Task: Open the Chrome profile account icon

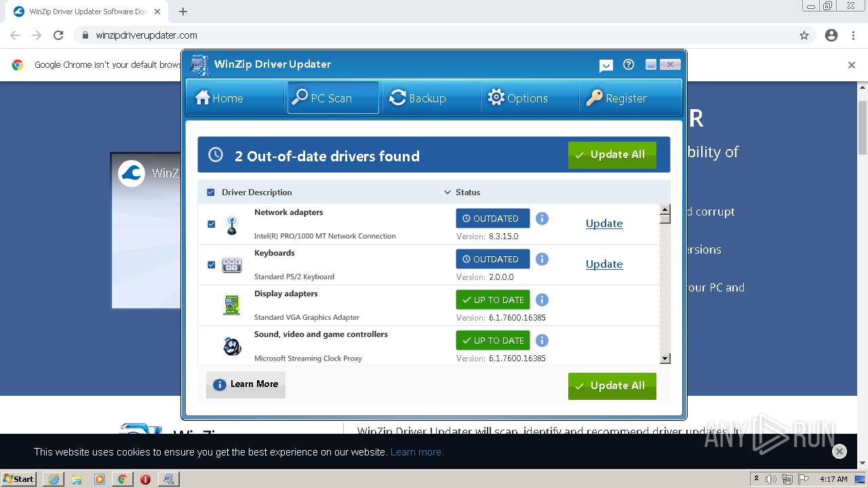Action: (831, 35)
